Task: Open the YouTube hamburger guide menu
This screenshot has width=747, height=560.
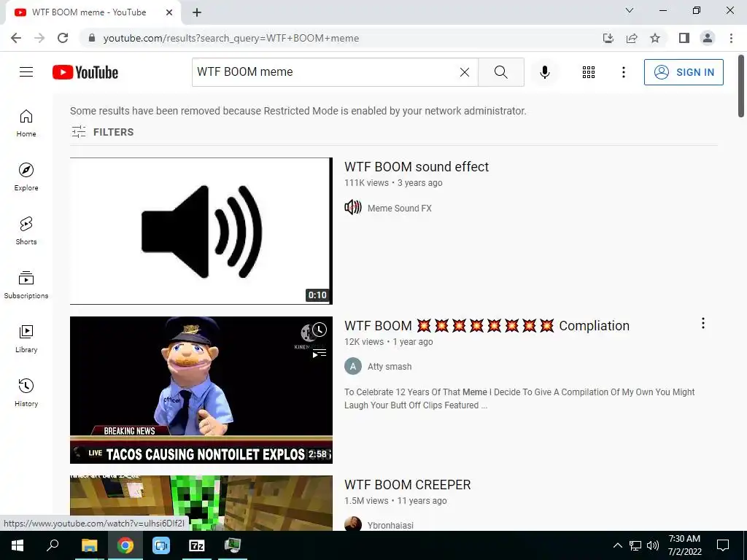Action: pos(26,72)
